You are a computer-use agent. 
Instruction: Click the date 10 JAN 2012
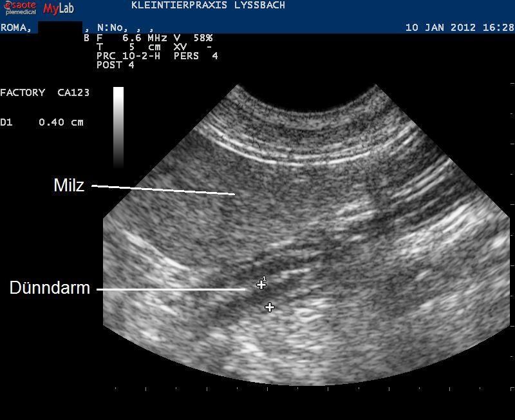pyautogui.click(x=440, y=28)
